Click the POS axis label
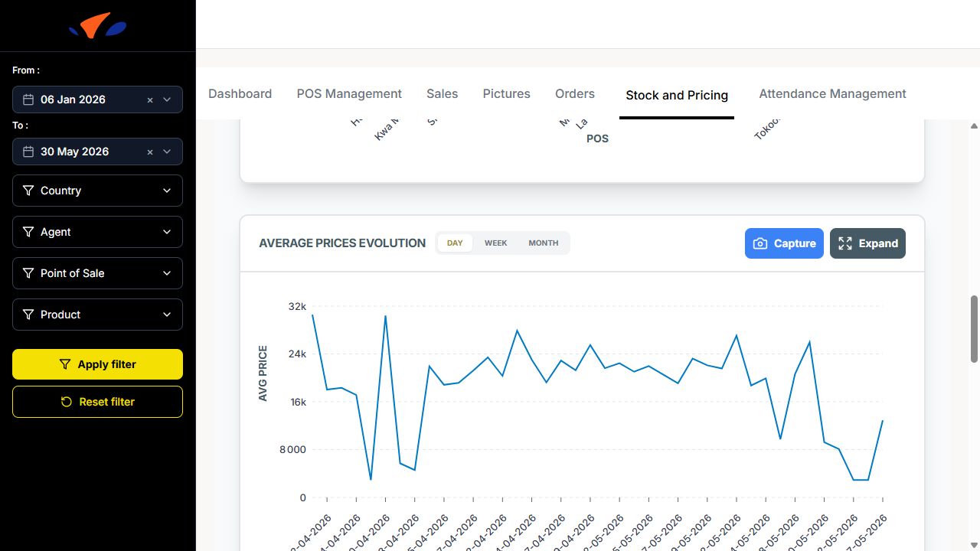Image resolution: width=980 pixels, height=551 pixels. coord(597,139)
